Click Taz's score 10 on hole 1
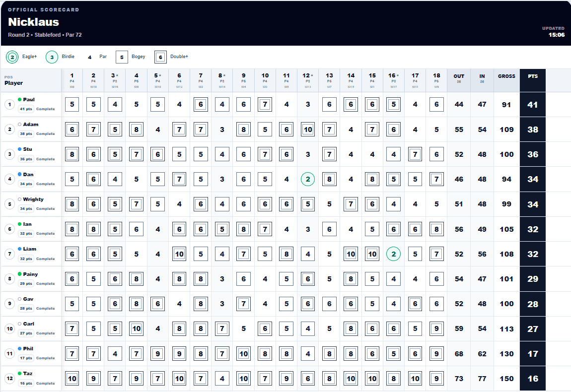Image resolution: width=571 pixels, height=392 pixels. [x=71, y=379]
